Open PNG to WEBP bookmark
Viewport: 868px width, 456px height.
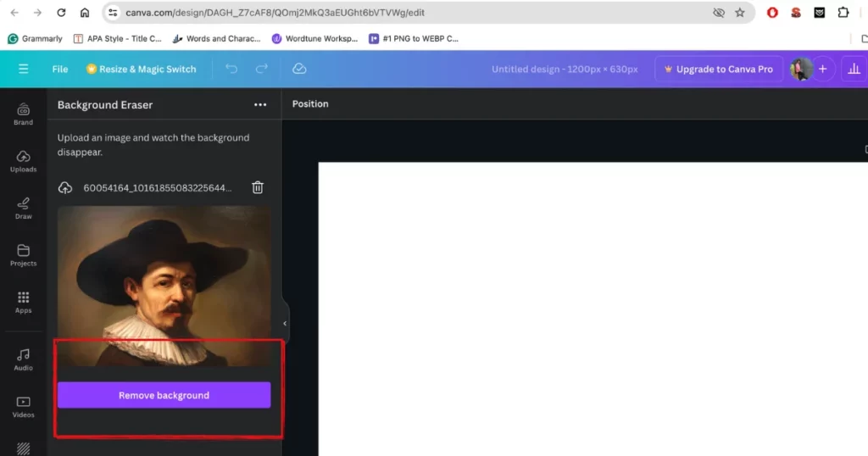414,39
